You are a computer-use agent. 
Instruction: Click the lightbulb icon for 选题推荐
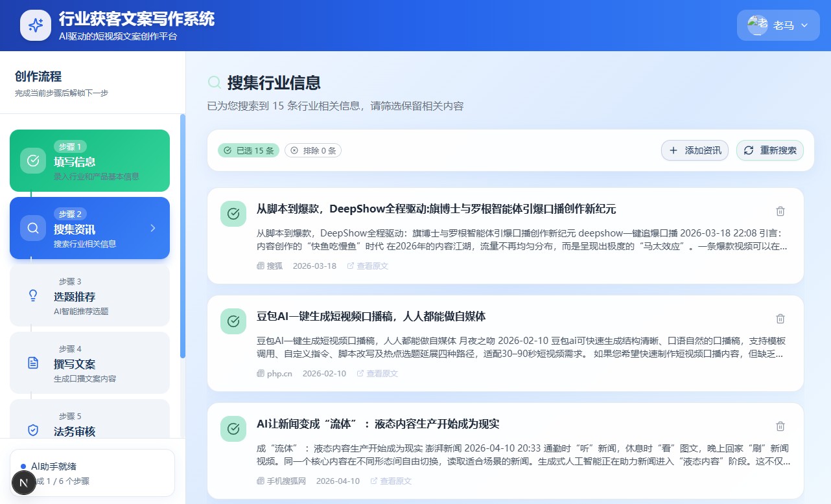(33, 295)
